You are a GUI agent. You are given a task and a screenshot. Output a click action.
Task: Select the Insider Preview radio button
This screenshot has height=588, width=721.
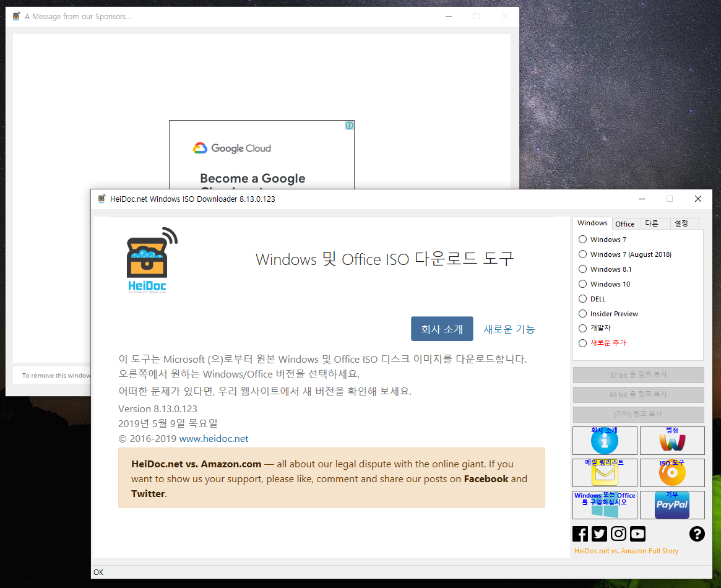(x=582, y=314)
